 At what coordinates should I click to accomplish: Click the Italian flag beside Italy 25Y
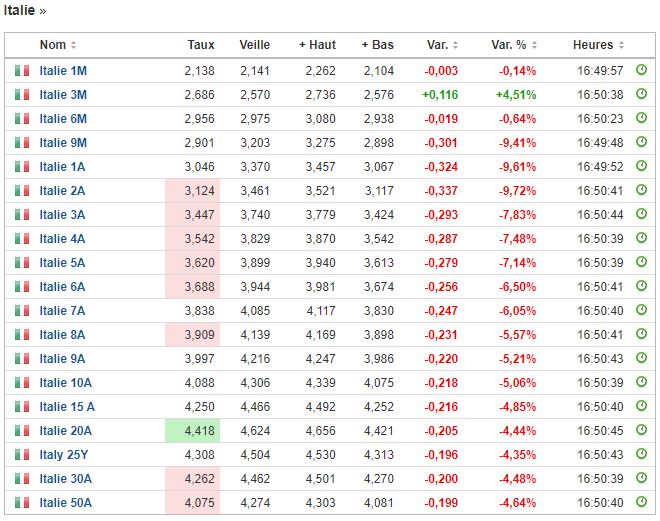tap(21, 455)
